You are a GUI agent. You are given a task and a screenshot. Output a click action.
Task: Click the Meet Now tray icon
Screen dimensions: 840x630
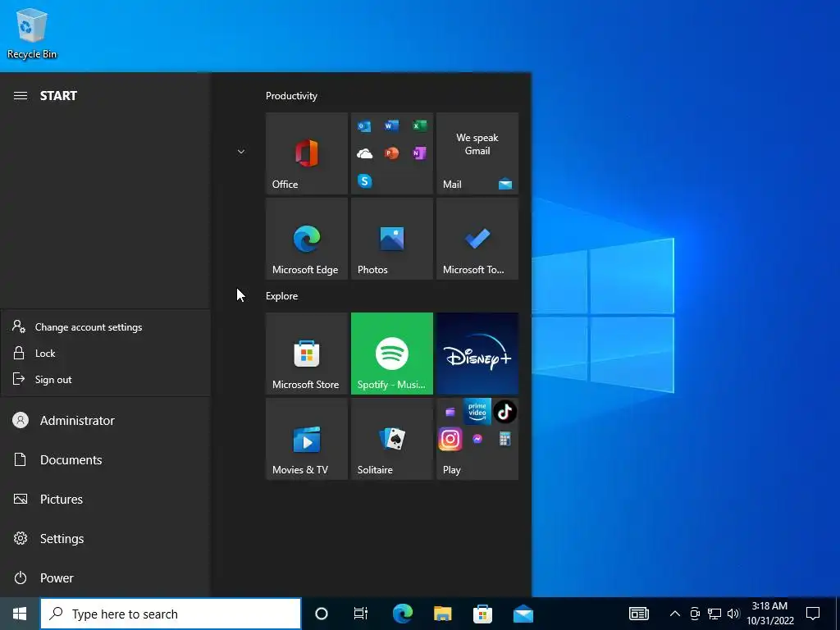(695, 614)
